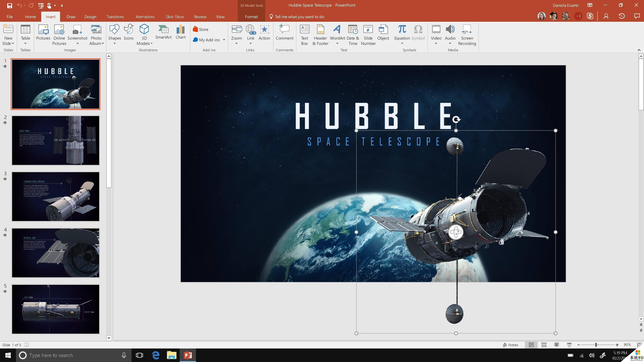Switch to Slide Sorter view
The height and width of the screenshot is (362, 644).
[544, 345]
